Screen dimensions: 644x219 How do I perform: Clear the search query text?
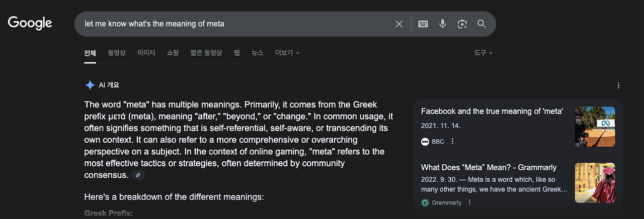399,24
